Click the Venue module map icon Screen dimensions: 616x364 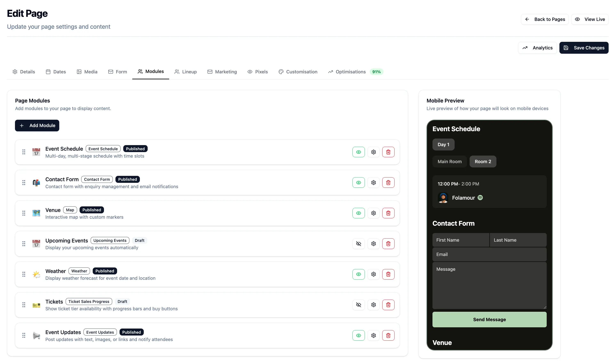(36, 213)
